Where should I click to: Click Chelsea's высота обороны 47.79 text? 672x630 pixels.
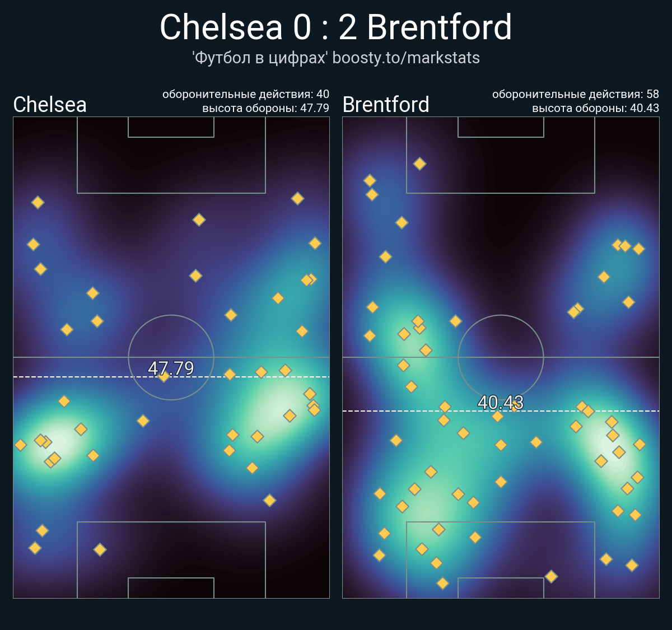[x=265, y=108]
